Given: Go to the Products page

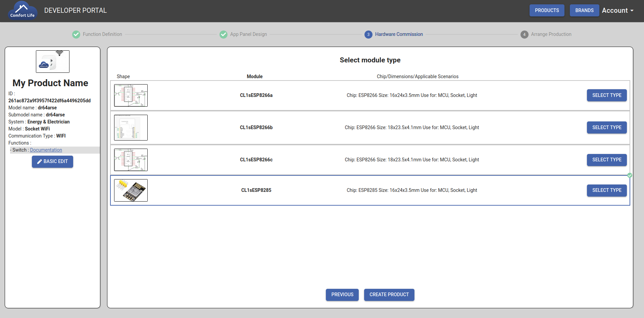Looking at the screenshot, I should click(x=547, y=10).
